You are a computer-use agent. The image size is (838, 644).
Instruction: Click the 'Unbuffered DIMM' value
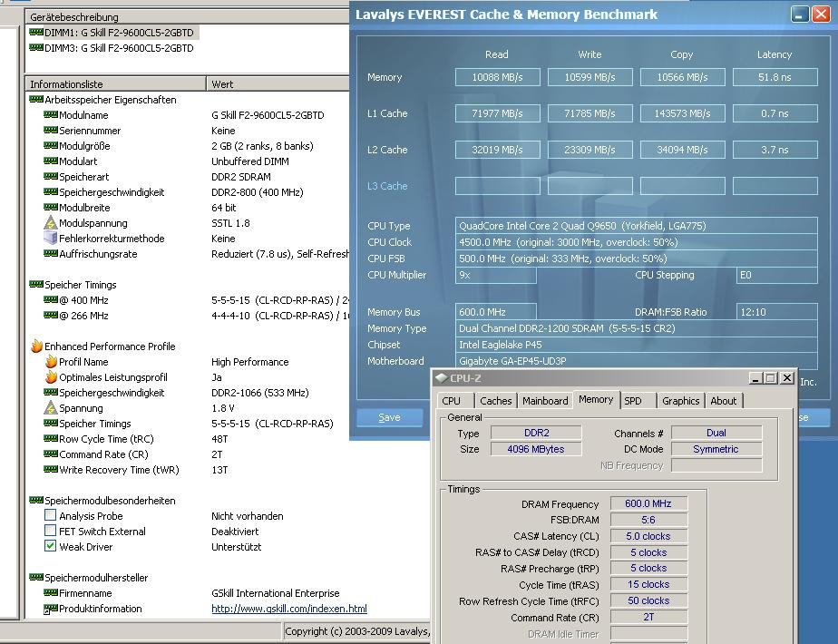click(250, 161)
